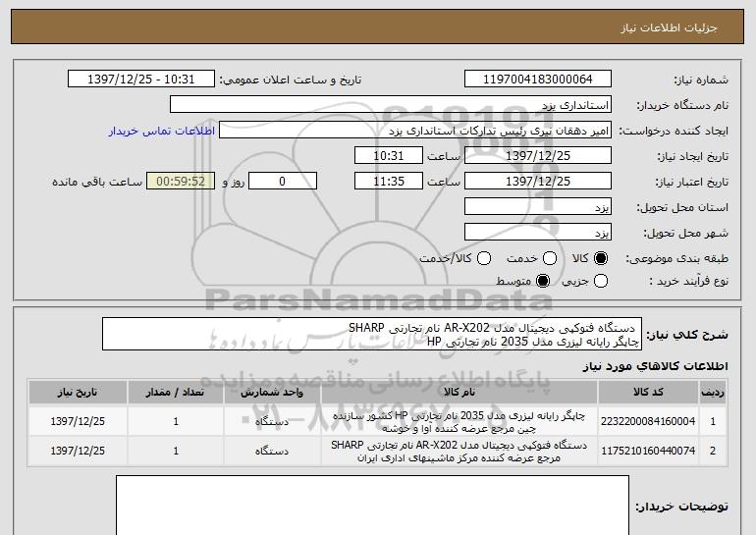
Task: Click the date cell 1397/12/25 in row 1
Action: pyautogui.click(x=78, y=421)
